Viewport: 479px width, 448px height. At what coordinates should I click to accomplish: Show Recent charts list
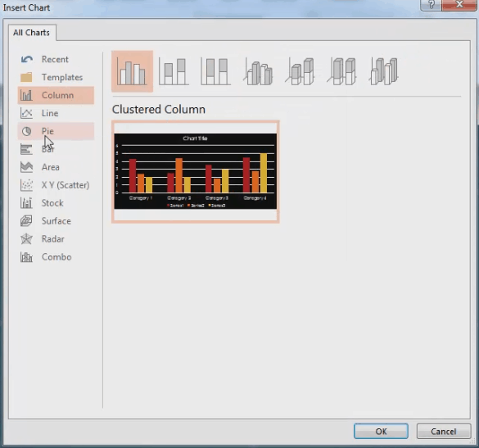pyautogui.click(x=56, y=59)
